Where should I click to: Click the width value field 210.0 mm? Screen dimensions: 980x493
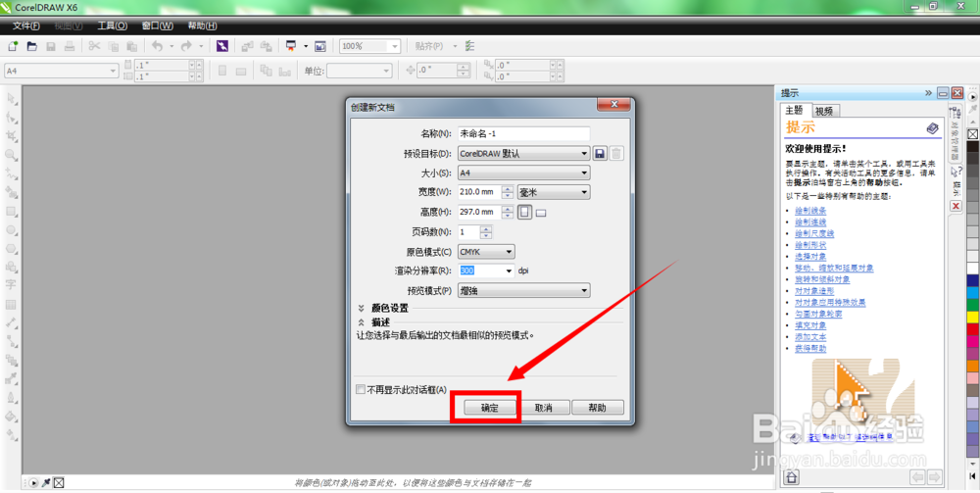pyautogui.click(x=479, y=192)
